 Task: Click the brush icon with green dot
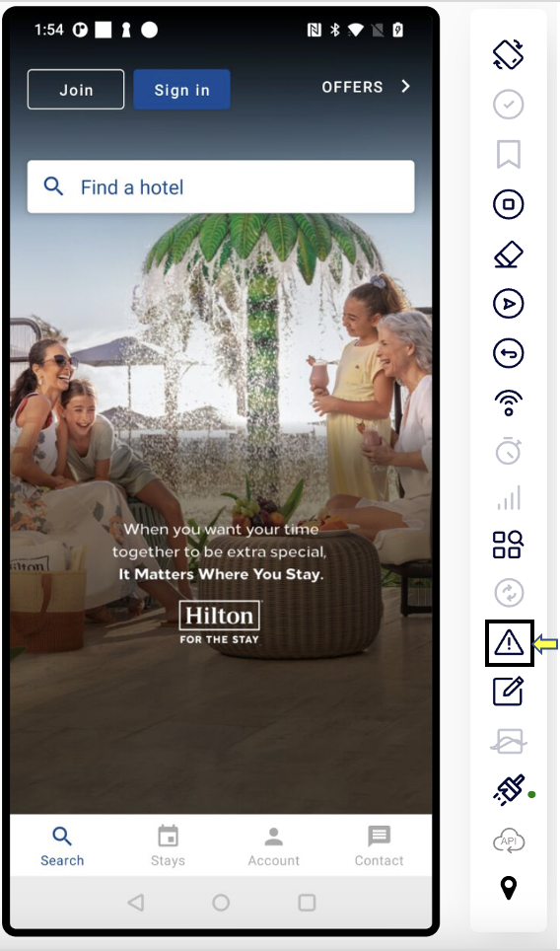[x=509, y=790]
